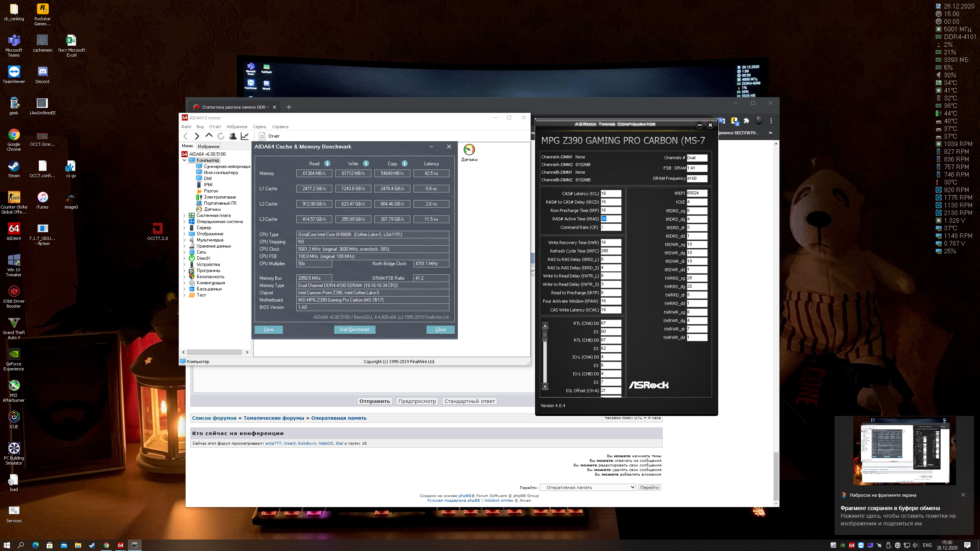Expand the Хранение данных tree node
The height and width of the screenshot is (551, 980).
185,246
